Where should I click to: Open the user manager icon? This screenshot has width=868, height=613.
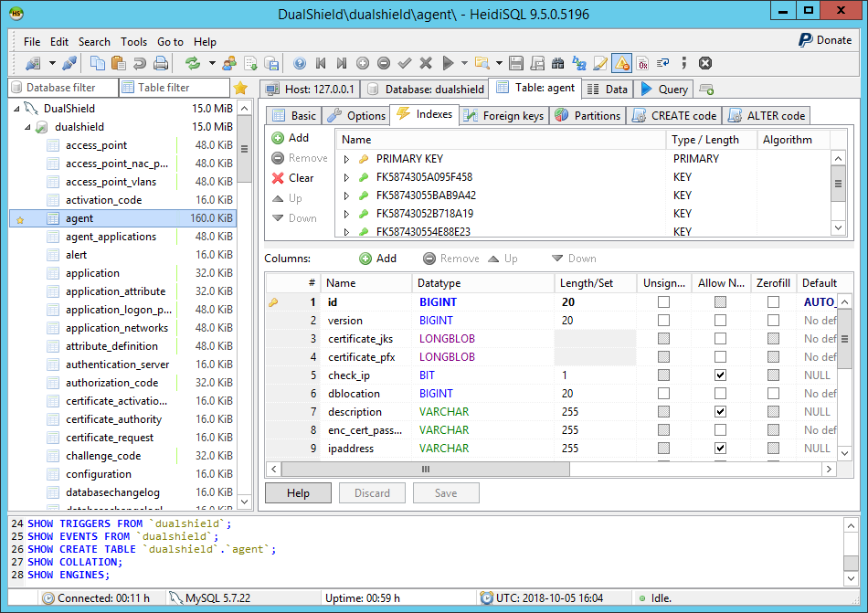[x=228, y=63]
